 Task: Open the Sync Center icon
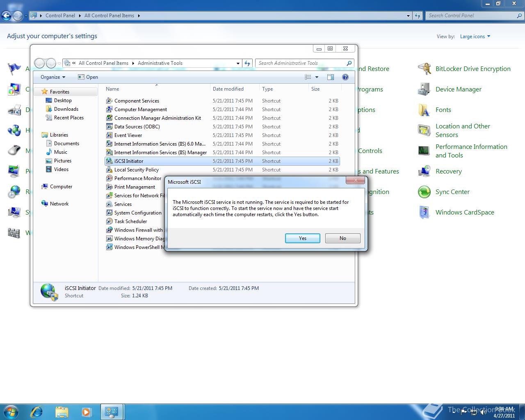[424, 192]
